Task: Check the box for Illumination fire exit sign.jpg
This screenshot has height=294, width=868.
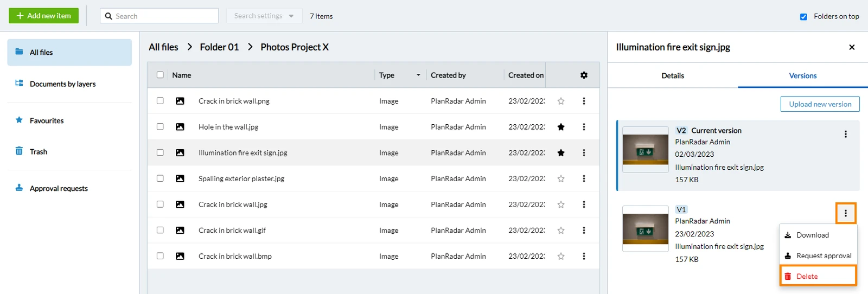Action: point(160,152)
